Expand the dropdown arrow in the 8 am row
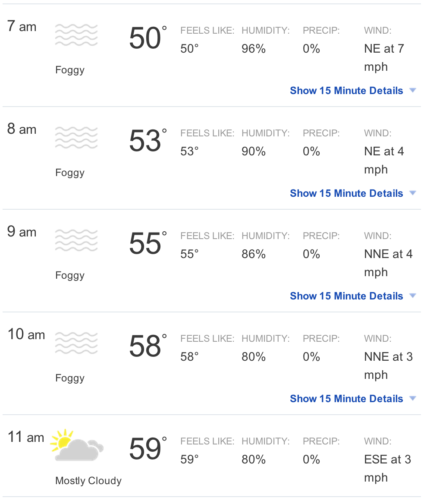The image size is (427, 504). point(413,193)
